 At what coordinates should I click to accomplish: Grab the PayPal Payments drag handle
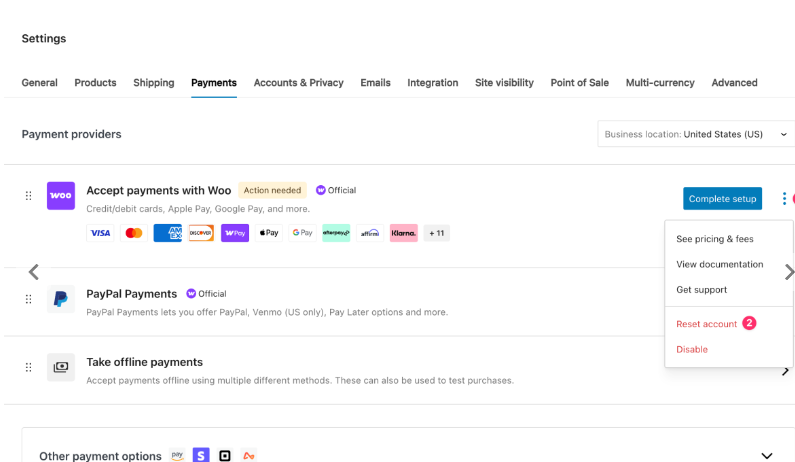pyautogui.click(x=28, y=299)
